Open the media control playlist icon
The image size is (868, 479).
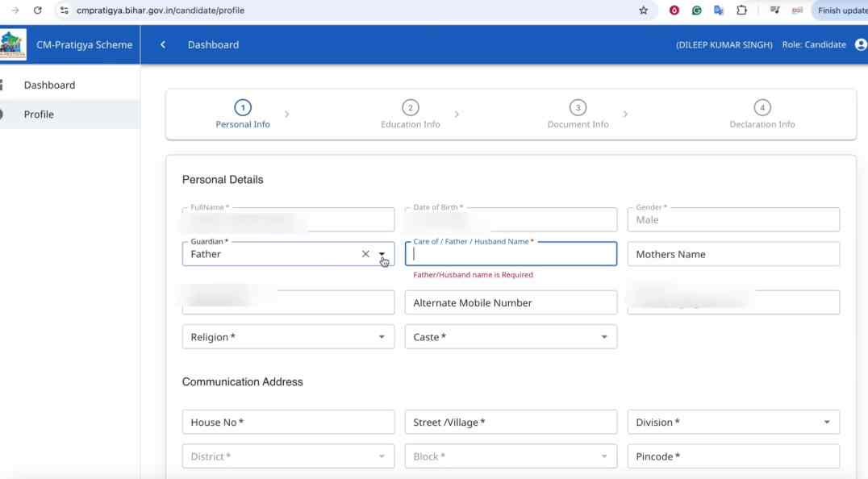click(774, 10)
